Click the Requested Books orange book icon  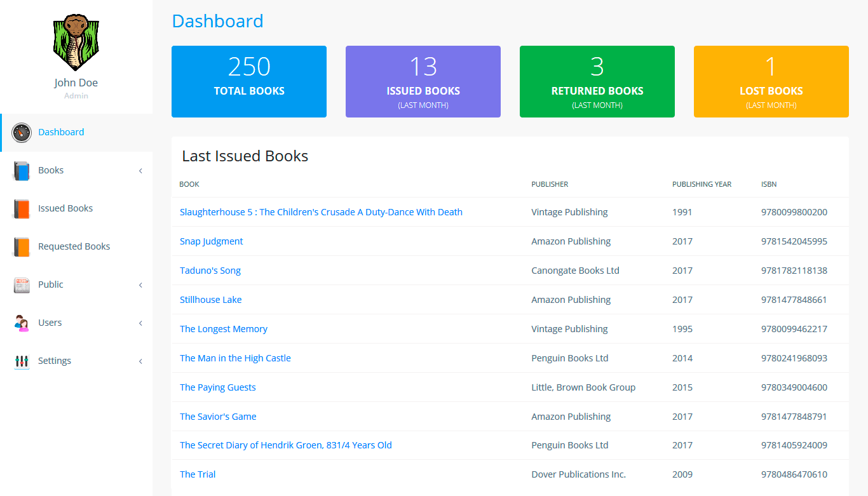pos(22,247)
